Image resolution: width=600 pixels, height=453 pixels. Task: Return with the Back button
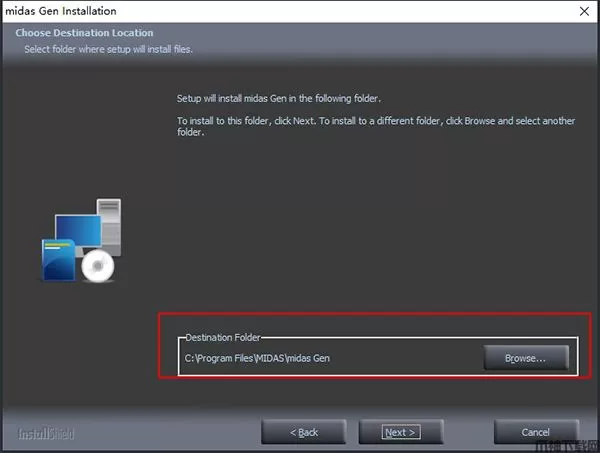[x=304, y=432]
